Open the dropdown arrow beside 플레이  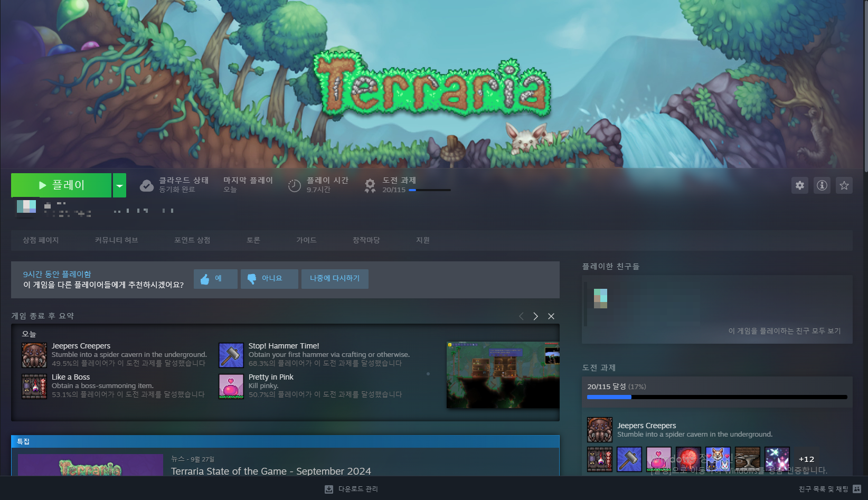point(120,185)
